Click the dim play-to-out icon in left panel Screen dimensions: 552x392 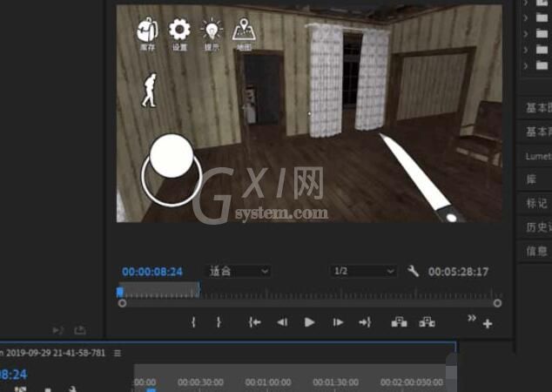coord(57,330)
